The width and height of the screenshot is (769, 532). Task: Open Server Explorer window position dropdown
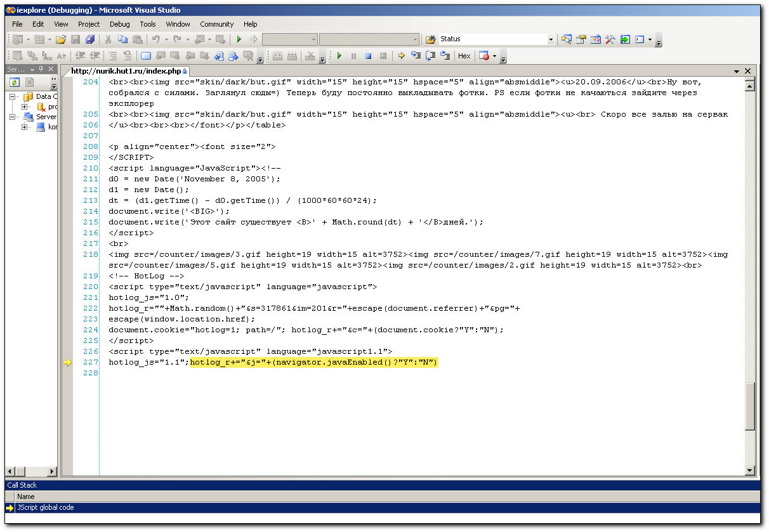[x=32, y=69]
